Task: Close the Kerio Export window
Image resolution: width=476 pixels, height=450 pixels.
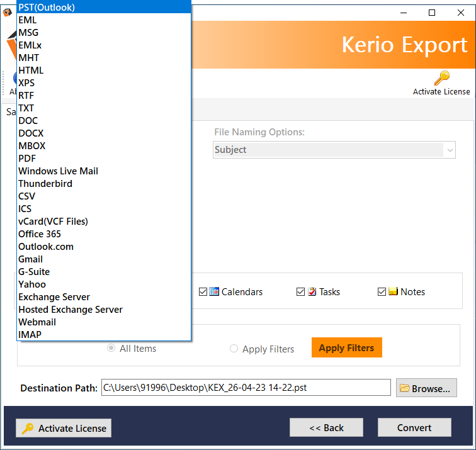Action: (460, 13)
